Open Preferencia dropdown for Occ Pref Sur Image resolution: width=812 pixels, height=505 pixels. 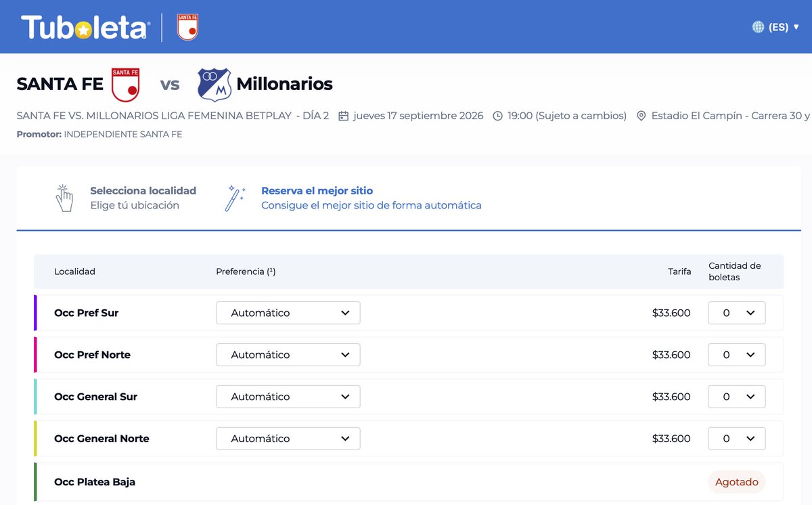click(288, 313)
